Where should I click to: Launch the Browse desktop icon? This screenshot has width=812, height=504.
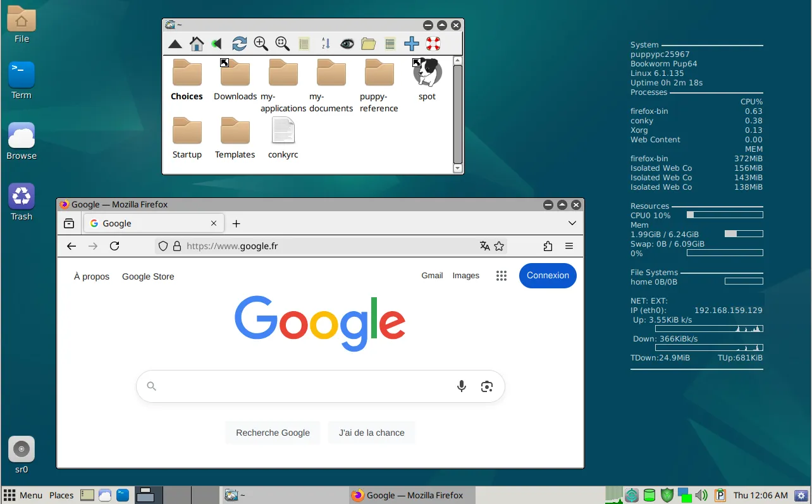[x=22, y=142]
